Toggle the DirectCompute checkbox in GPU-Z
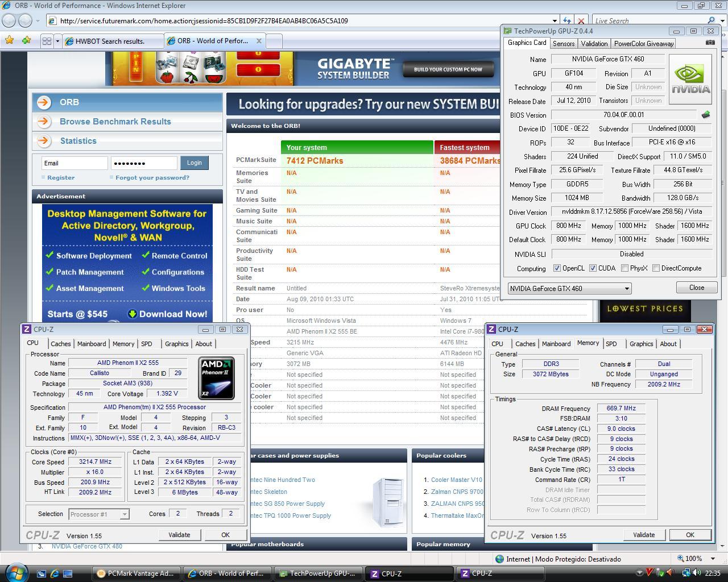728x582 pixels. click(656, 268)
